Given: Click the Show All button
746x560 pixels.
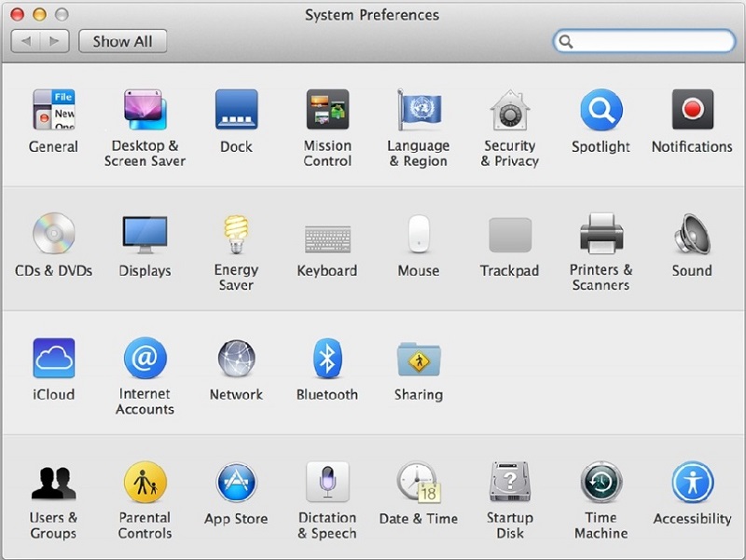Looking at the screenshot, I should tap(122, 41).
